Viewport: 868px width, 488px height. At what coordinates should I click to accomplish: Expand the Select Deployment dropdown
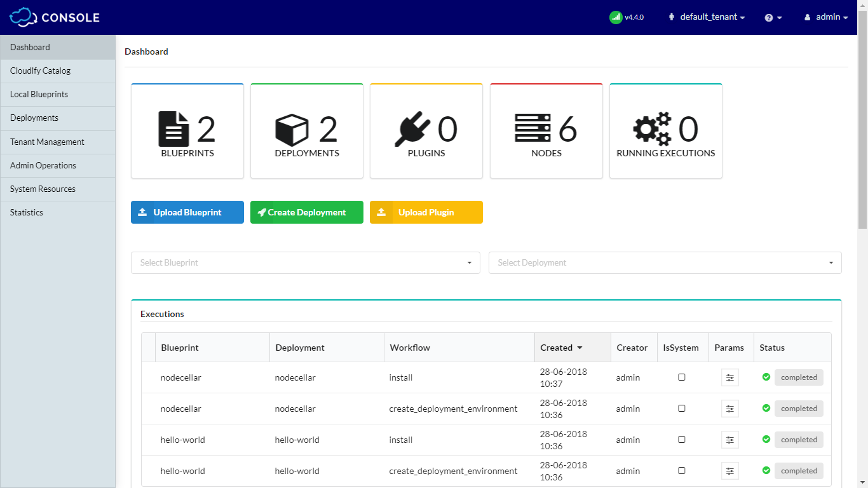(665, 262)
